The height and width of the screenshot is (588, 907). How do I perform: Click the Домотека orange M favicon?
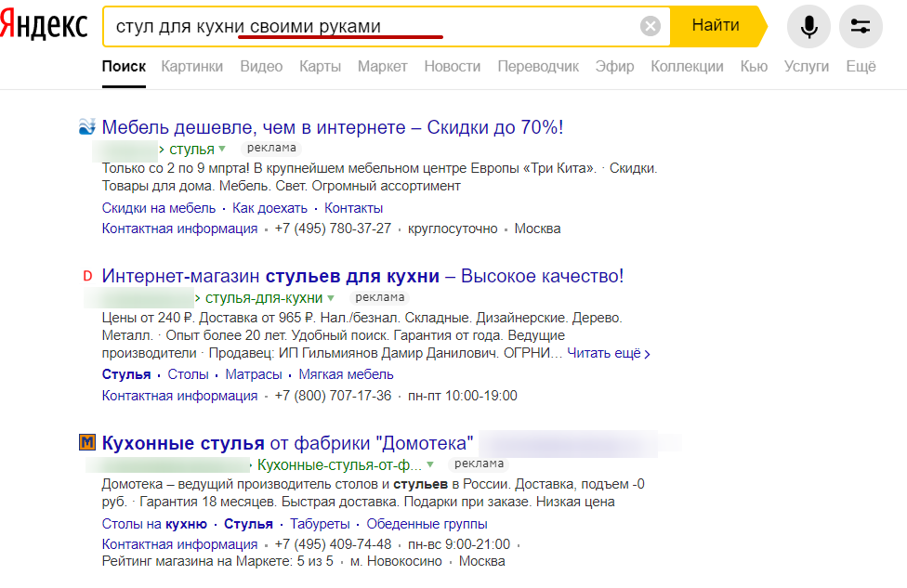coord(86,443)
